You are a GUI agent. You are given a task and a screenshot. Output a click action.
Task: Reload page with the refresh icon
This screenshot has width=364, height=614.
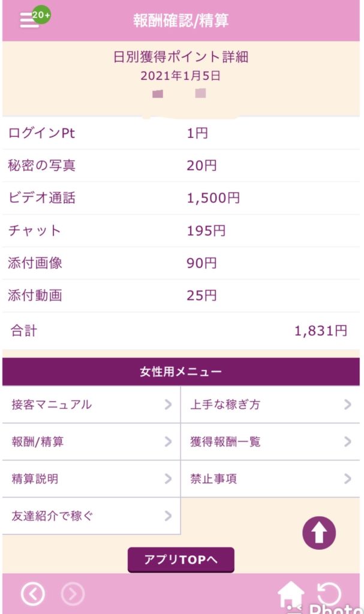(x=329, y=594)
